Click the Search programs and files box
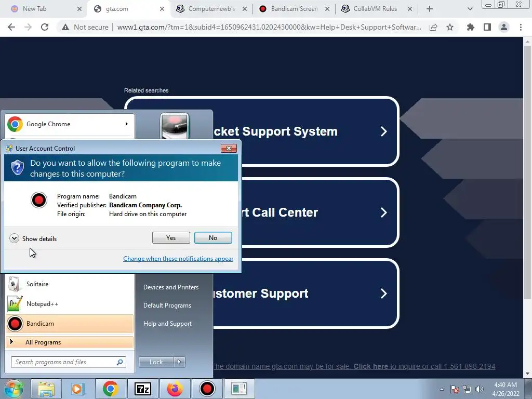This screenshot has width=532, height=399. click(x=64, y=362)
